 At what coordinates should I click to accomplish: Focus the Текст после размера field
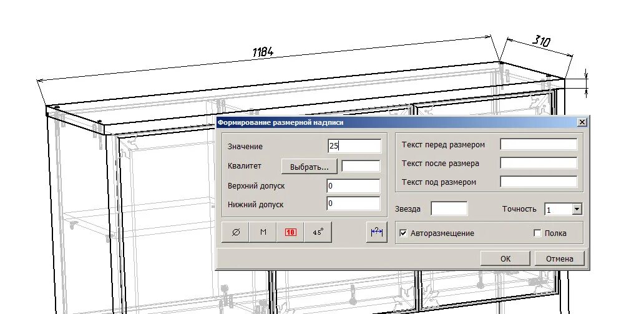coord(539,163)
